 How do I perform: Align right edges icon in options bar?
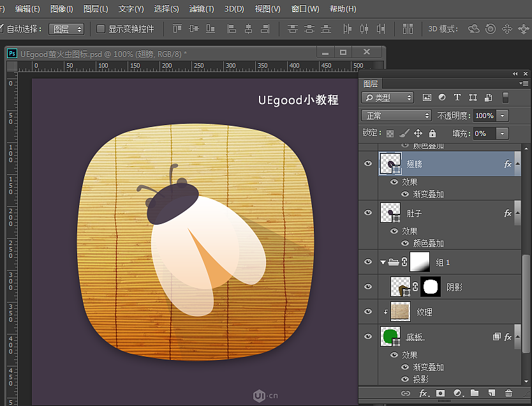[265, 29]
